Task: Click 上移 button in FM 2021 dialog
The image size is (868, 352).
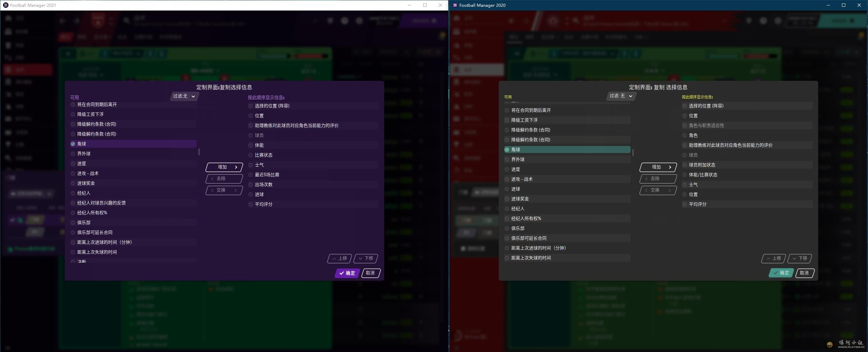Action: click(339, 258)
